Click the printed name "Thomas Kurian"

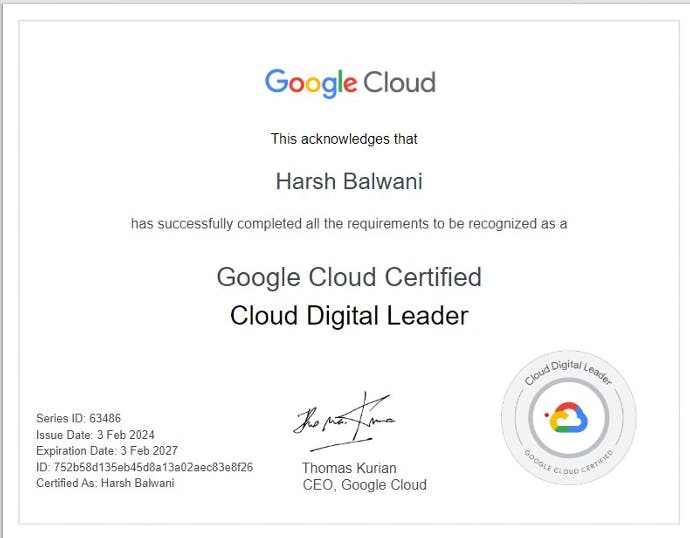pyautogui.click(x=349, y=468)
